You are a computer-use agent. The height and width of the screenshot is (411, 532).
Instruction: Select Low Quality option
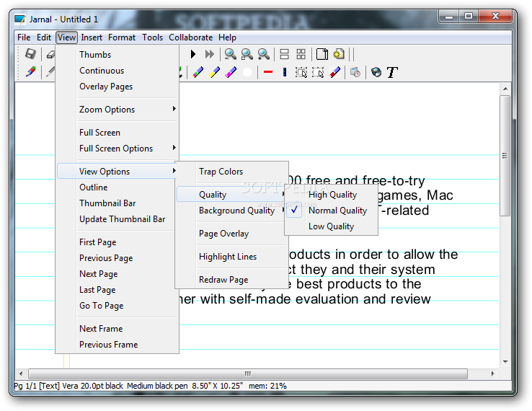(x=332, y=226)
